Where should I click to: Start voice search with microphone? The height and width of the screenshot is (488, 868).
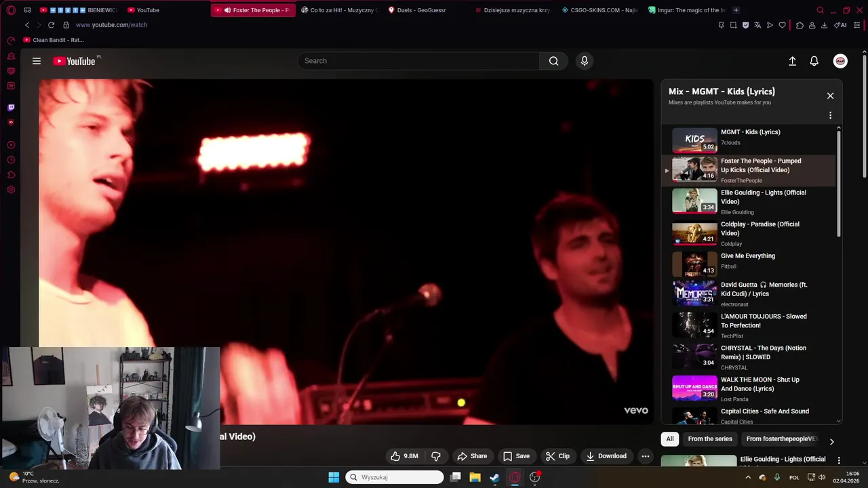pyautogui.click(x=585, y=61)
